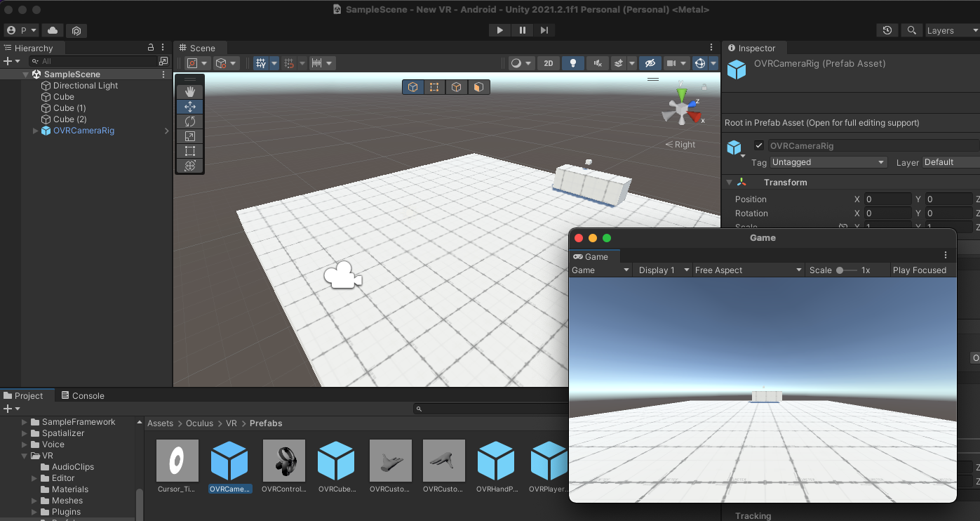The image size is (980, 521).
Task: Click first cube overlay button in Scene
Action: [x=413, y=87]
